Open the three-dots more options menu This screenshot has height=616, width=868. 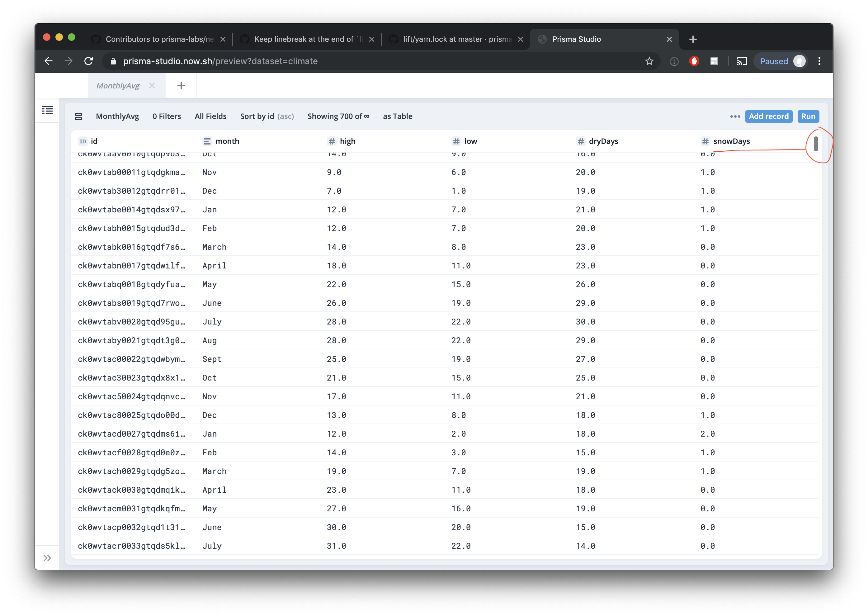coord(735,116)
